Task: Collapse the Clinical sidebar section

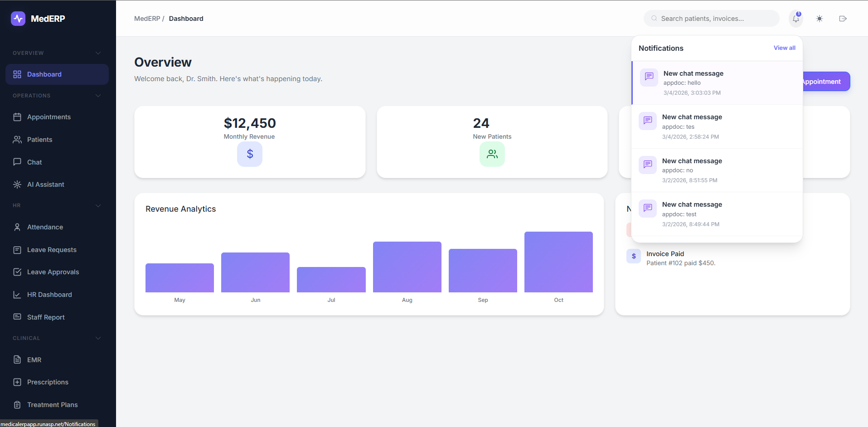Action: pos(98,338)
